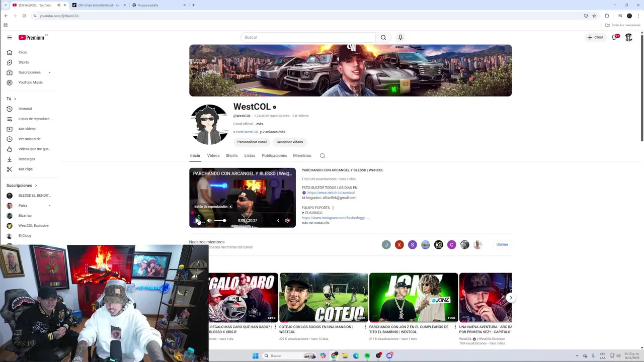644x362 pixels.
Task: Switch to the Miembros tab
Action: [x=302, y=156]
